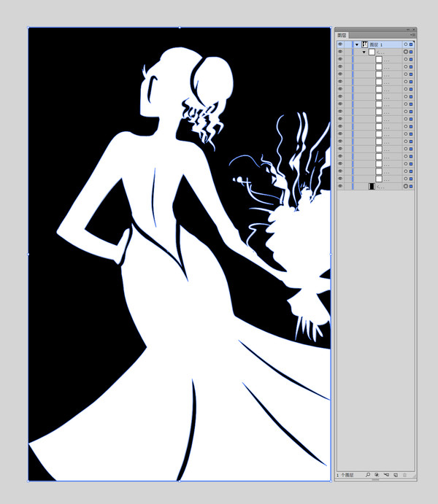Click the blue selection square on the black-thumbnail row
The width and height of the screenshot is (438, 504).
411,187
